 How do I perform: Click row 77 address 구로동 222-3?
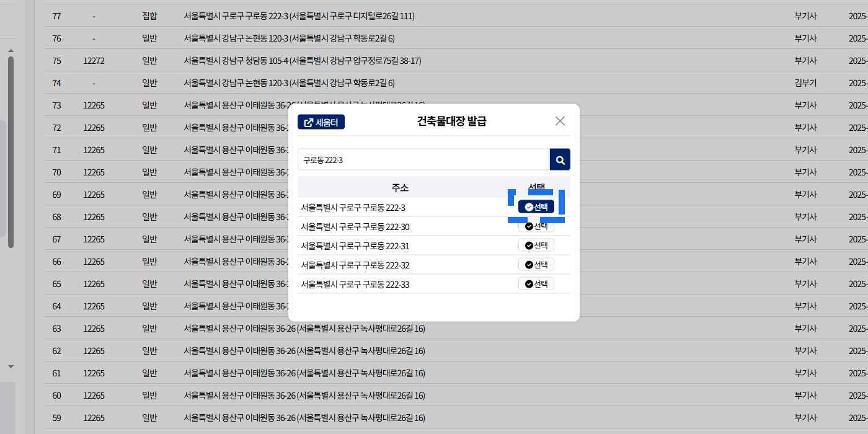[x=299, y=16]
